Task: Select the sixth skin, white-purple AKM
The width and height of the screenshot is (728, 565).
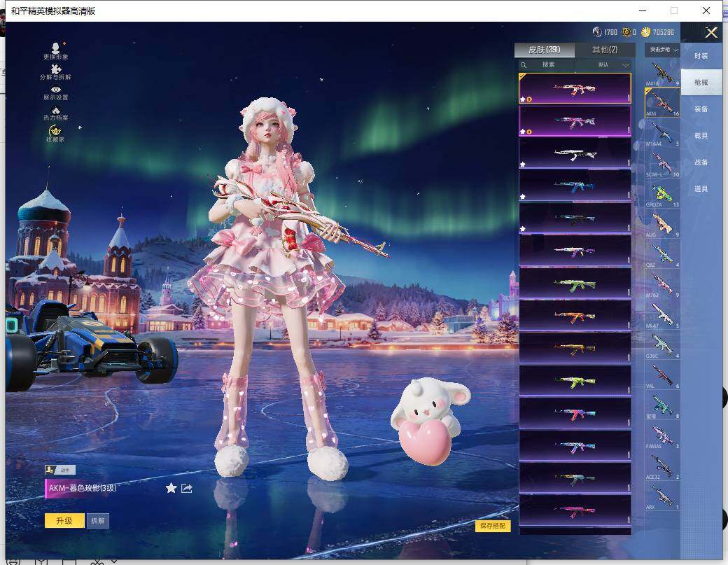Action: (575, 251)
